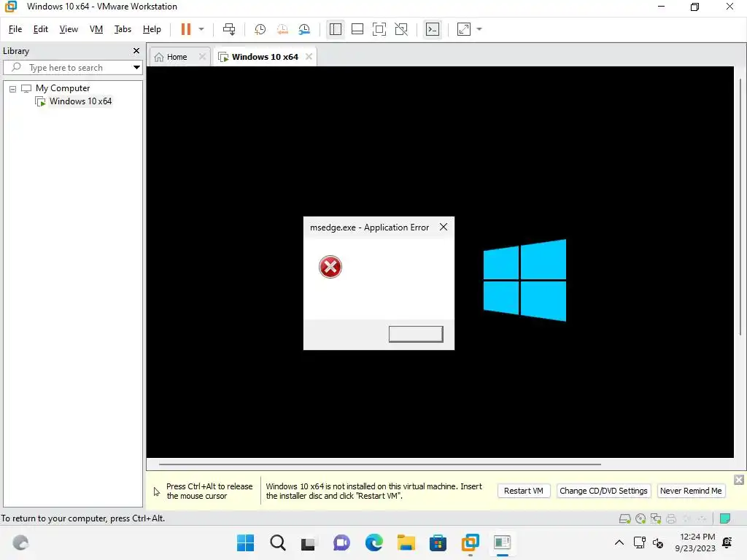This screenshot has width=747, height=560.
Task: Open the stretch view dropdown arrow
Action: [479, 29]
